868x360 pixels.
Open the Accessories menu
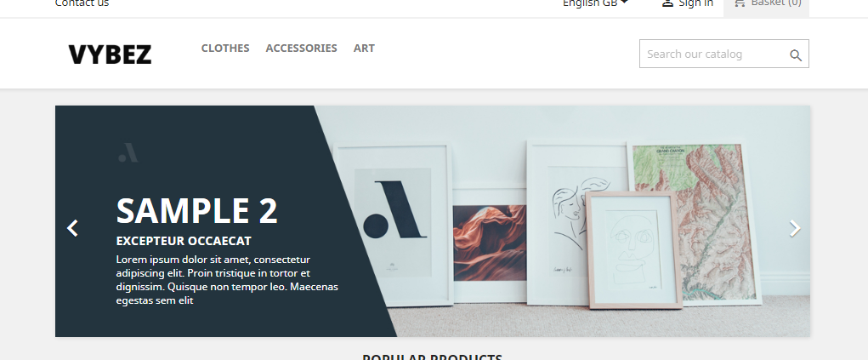coord(301,49)
